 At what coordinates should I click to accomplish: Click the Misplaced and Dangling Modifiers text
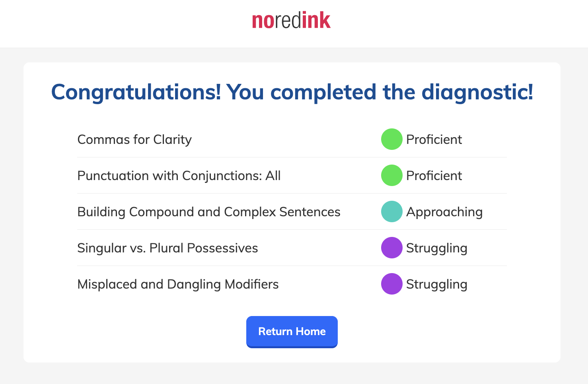pos(178,284)
